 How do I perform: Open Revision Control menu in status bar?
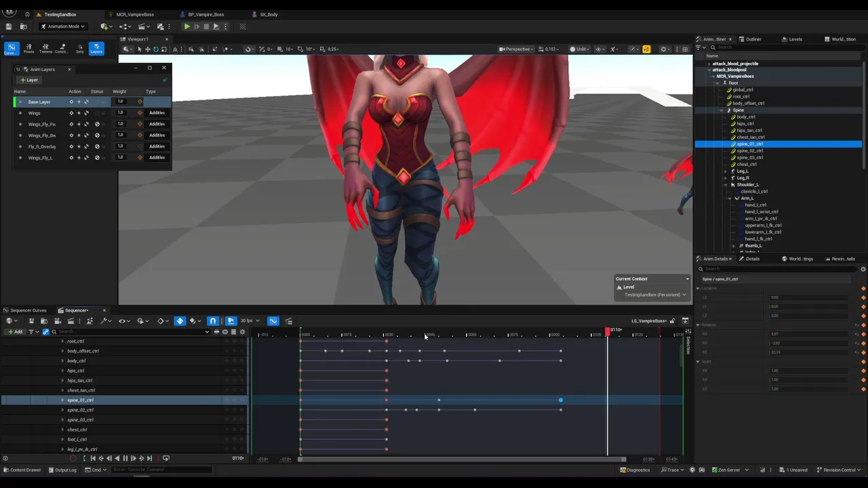coord(837,470)
